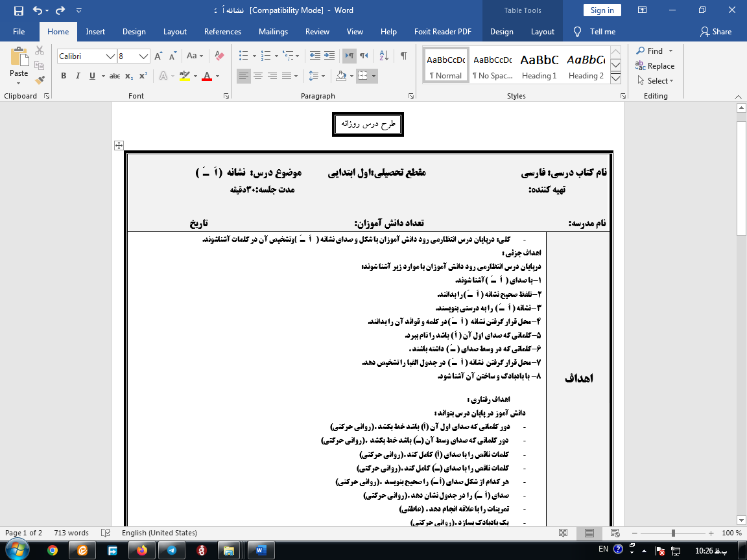
Task: Toggle Show/Hide paragraph marks
Action: [x=405, y=55]
